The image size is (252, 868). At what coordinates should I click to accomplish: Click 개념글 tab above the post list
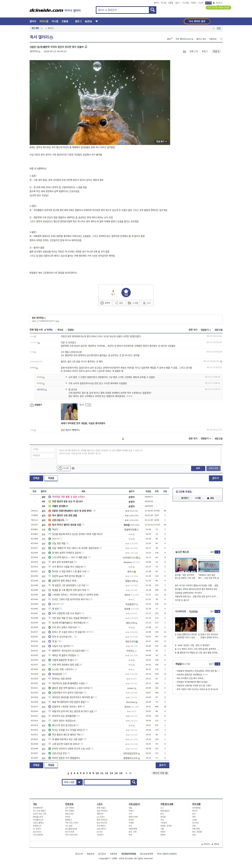[x=51, y=478]
